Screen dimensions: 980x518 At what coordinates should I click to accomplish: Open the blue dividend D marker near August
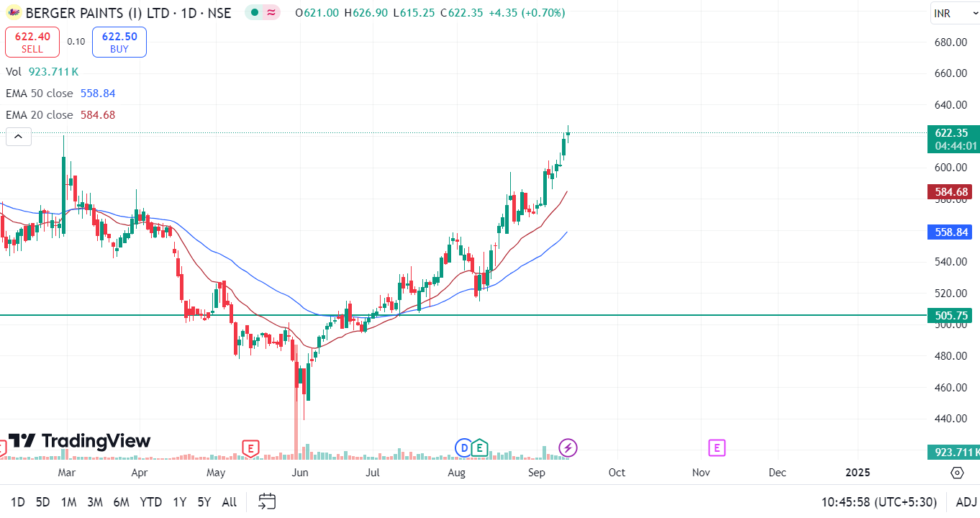pos(463,448)
